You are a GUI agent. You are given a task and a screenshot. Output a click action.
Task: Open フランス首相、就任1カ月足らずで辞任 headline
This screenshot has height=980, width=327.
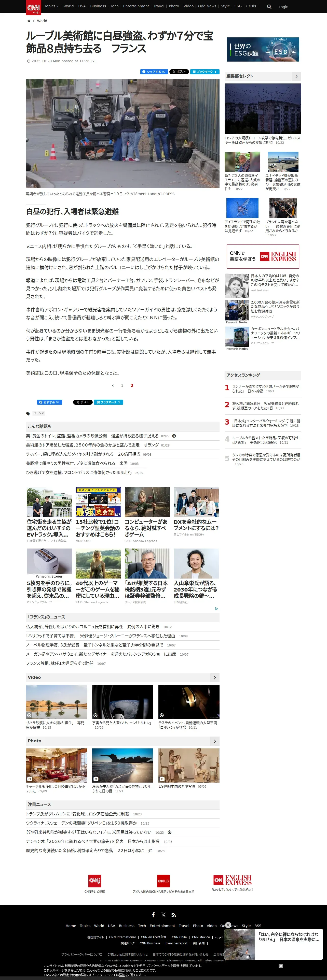59,664
